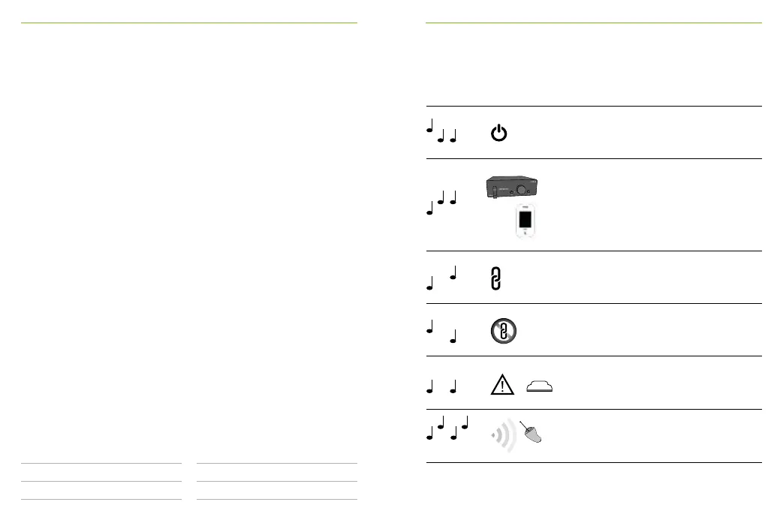Image resolution: width=783 pixels, height=532 pixels.
Task: Click the two level notes beside warning triangle
Action: pyautogui.click(x=441, y=386)
